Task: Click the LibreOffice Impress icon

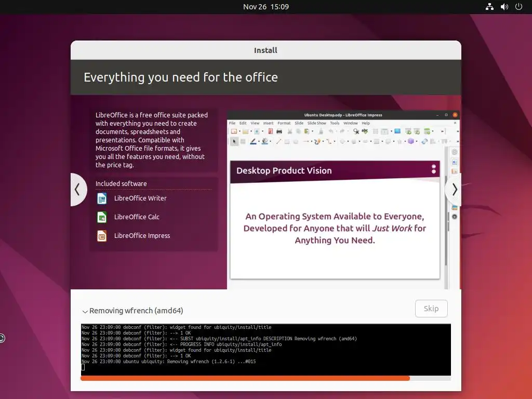Action: (102, 235)
